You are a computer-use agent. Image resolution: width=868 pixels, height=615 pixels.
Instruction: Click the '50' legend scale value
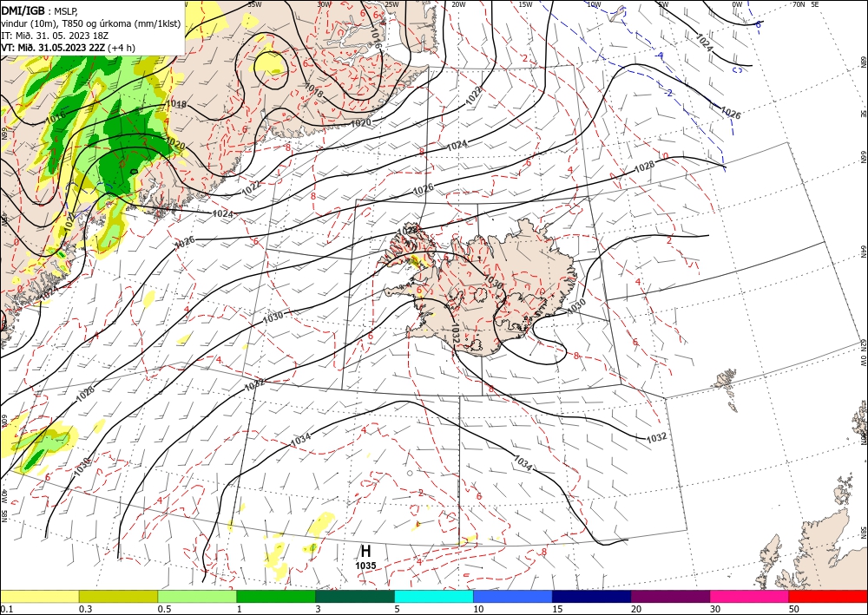click(x=794, y=608)
